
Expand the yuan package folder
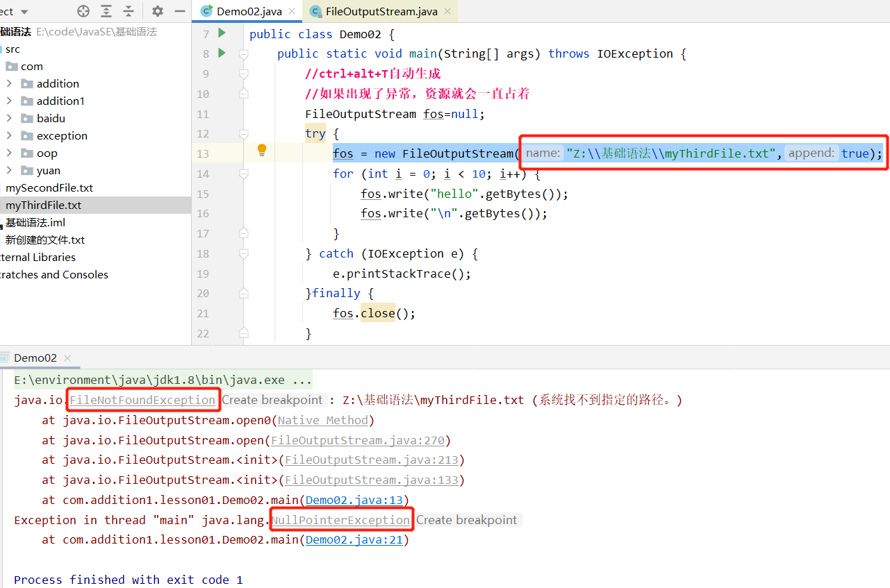pos(8,170)
